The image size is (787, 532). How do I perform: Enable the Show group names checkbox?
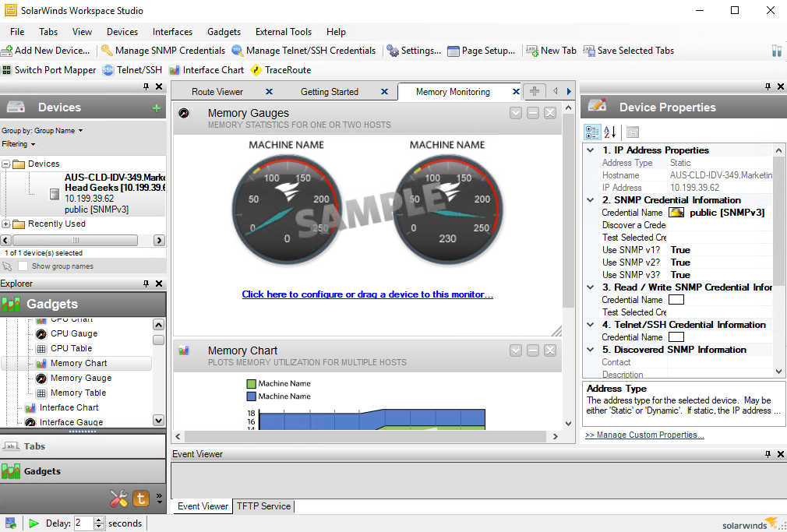(x=23, y=266)
